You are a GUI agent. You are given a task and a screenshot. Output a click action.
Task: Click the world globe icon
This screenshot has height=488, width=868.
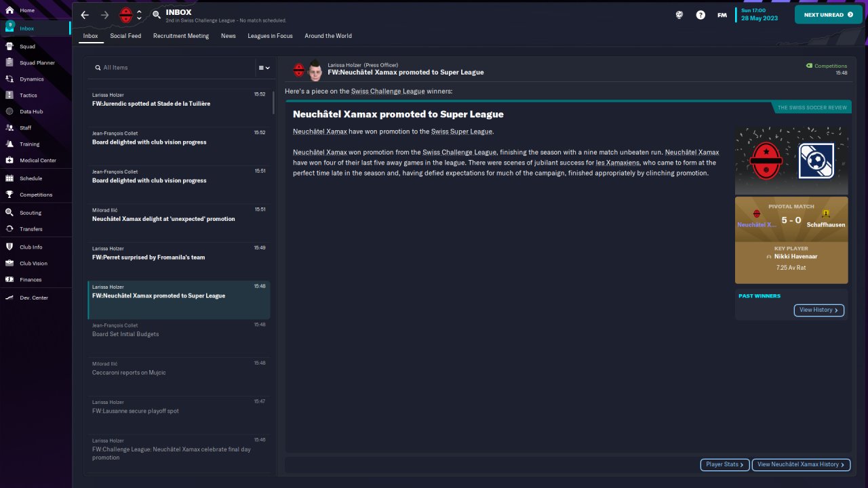coord(679,15)
